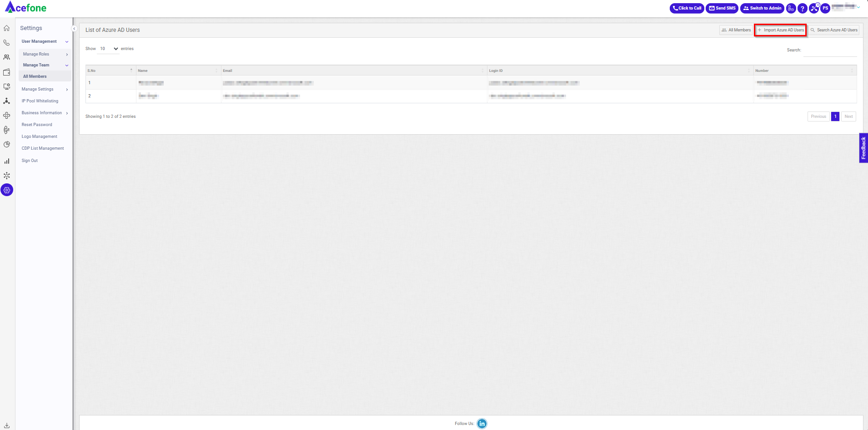Open the contacts people sidebar icon
This screenshot has height=430, width=868.
click(7, 57)
